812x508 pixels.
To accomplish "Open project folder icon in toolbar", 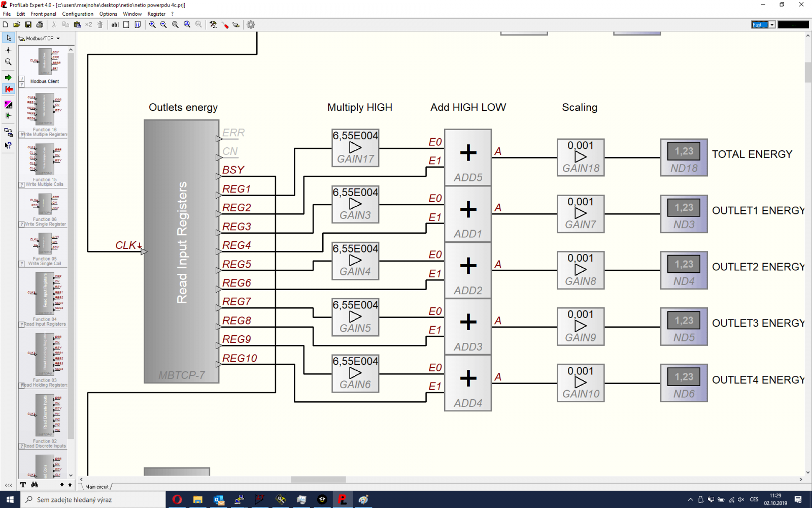I will pyautogui.click(x=17, y=24).
